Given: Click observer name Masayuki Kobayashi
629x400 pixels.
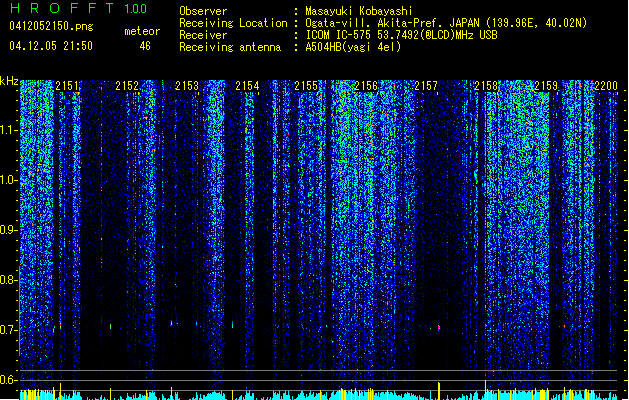Looking at the screenshot, I should point(359,11).
